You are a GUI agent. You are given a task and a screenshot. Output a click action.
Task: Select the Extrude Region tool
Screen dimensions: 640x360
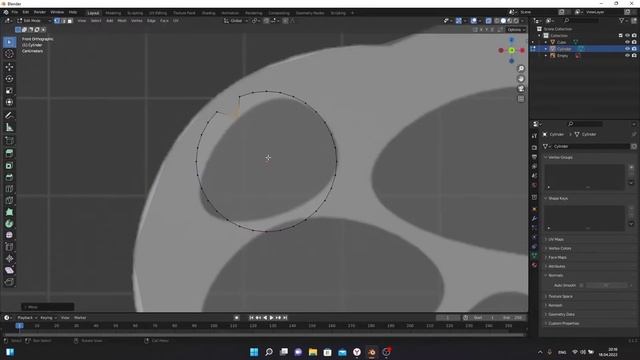[x=9, y=153]
